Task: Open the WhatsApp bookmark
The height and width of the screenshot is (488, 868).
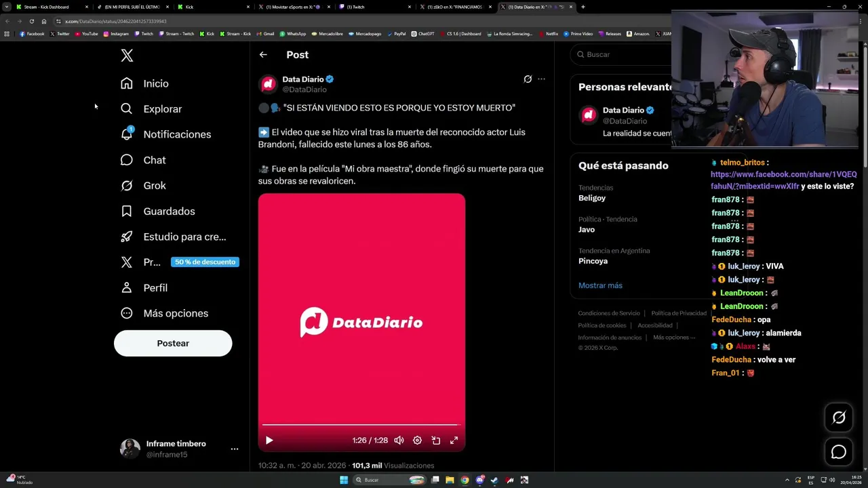Action: point(292,34)
